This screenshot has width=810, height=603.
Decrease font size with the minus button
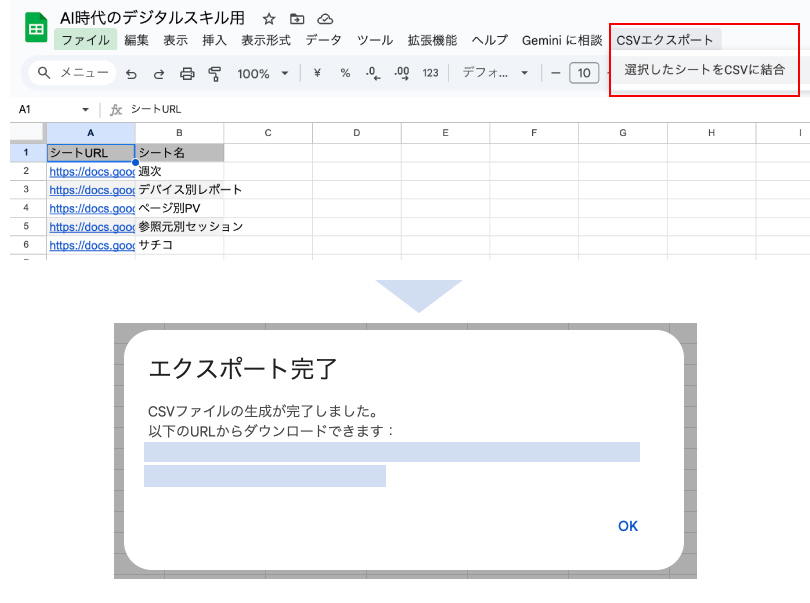[556, 73]
